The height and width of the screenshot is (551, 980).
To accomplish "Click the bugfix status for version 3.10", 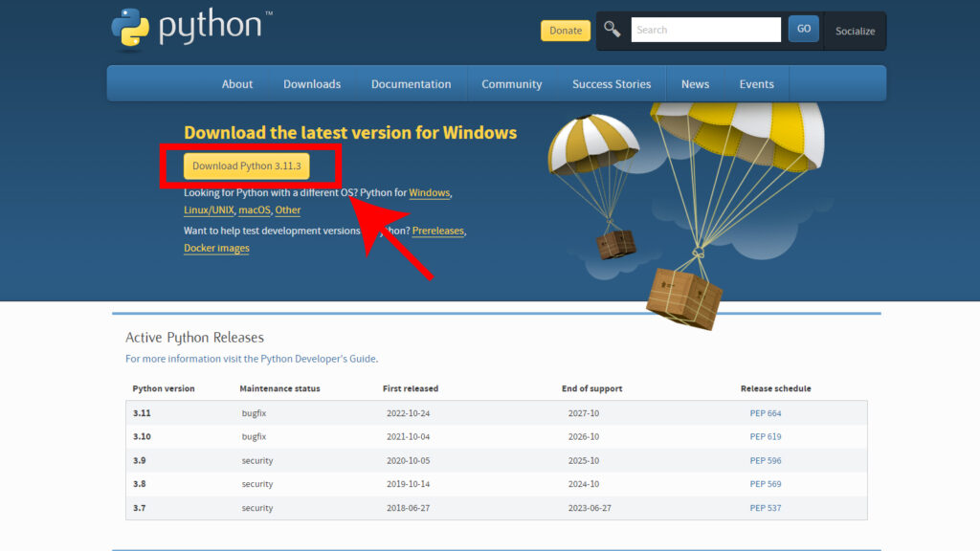I will point(254,436).
